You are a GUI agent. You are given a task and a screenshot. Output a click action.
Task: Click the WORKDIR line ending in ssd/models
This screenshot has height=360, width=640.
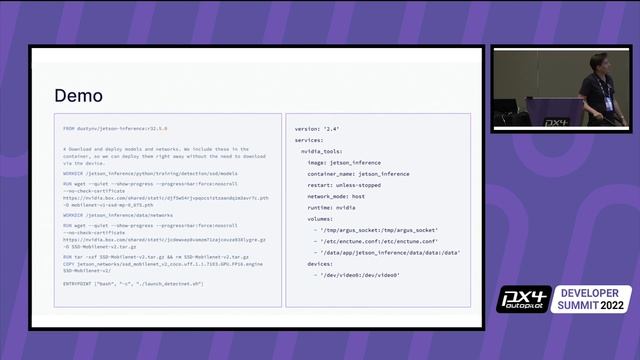(x=150, y=173)
